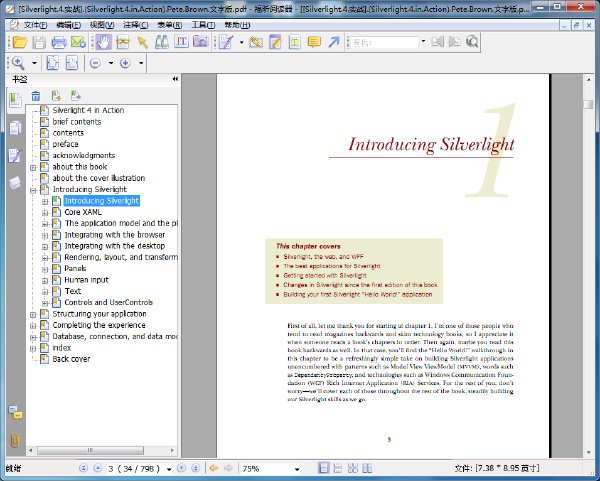Open the 工具(T) menu

coord(203,25)
